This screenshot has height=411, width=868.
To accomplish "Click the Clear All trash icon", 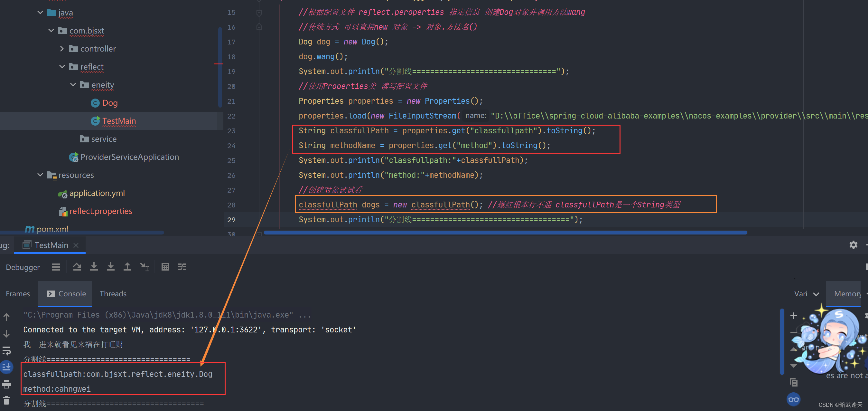I will tap(6, 401).
